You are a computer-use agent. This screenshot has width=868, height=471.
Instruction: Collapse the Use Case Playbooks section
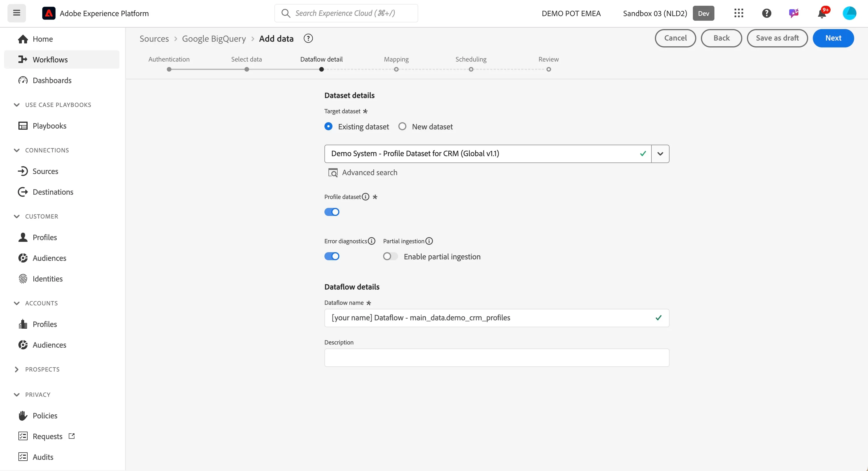point(16,105)
